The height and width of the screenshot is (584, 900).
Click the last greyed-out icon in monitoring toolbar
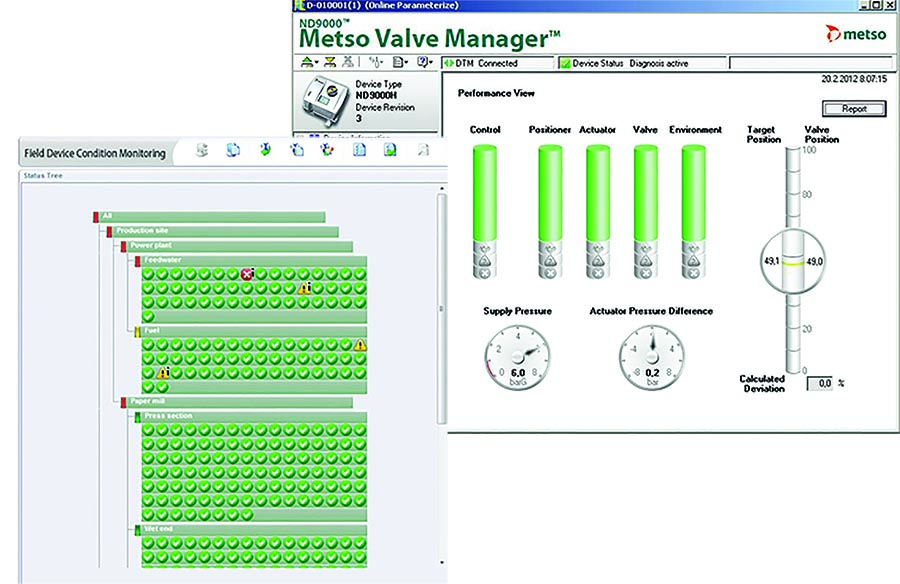pos(423,151)
